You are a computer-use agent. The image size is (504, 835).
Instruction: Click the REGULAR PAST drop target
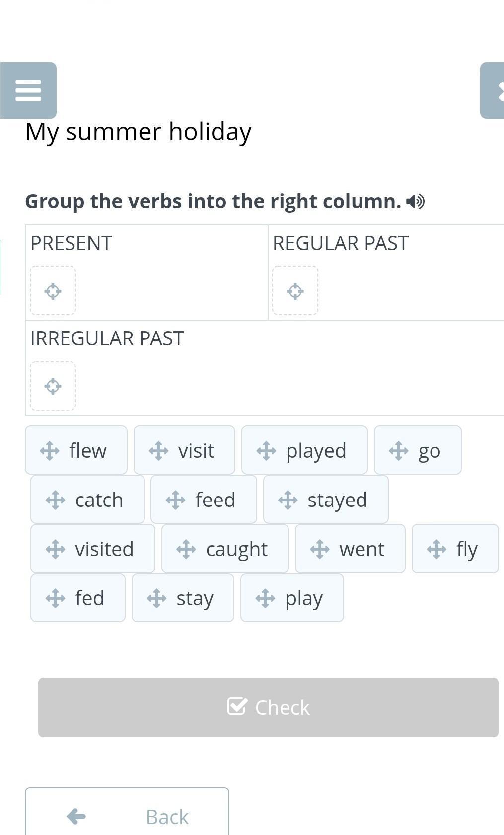click(x=295, y=291)
